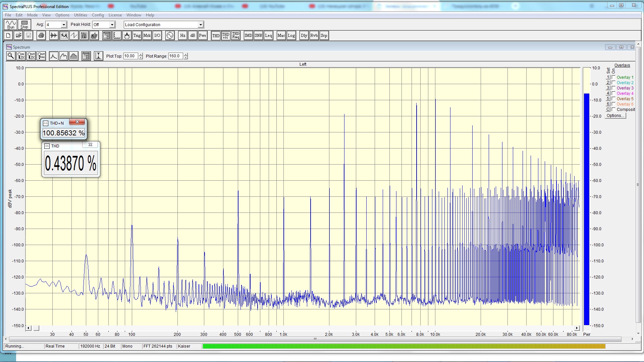644x362 pixels.
Task: Zoom in 2X on the spectrum
Action: [21, 56]
